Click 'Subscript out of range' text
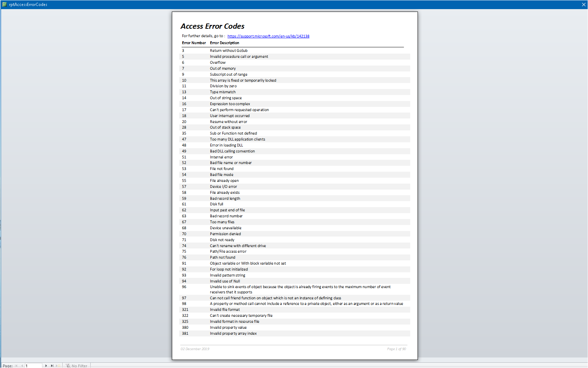This screenshot has height=368, width=588. coord(229,75)
